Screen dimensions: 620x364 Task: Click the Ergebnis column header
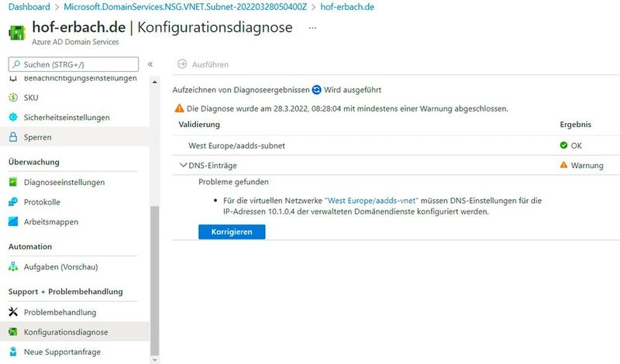575,125
